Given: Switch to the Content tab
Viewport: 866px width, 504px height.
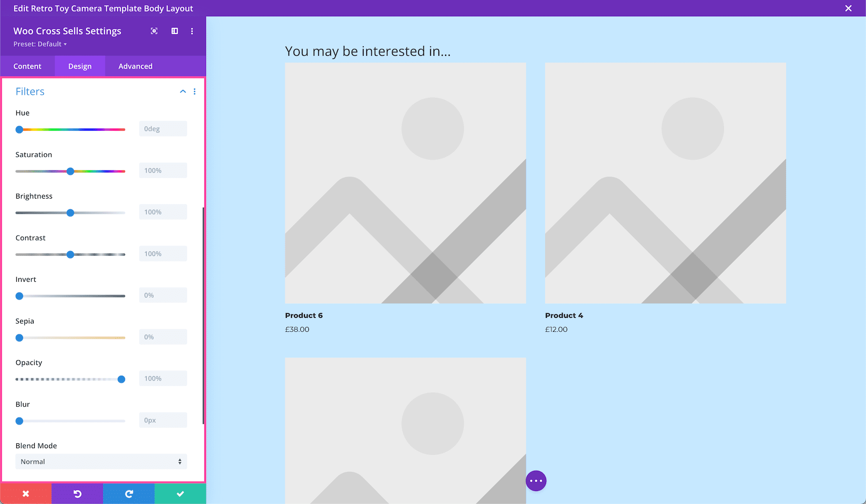Looking at the screenshot, I should click(x=27, y=66).
